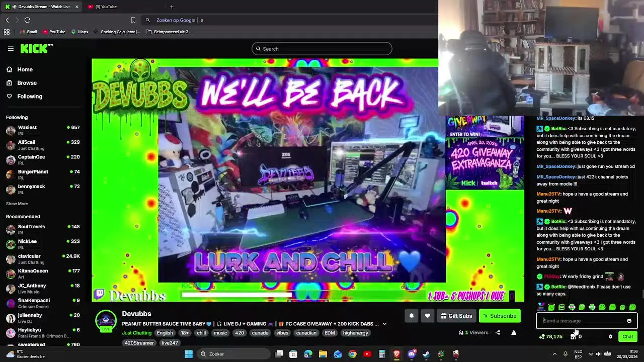This screenshot has height=362, width=644.
Task: Open the Just Chatting category link
Action: tap(136, 333)
